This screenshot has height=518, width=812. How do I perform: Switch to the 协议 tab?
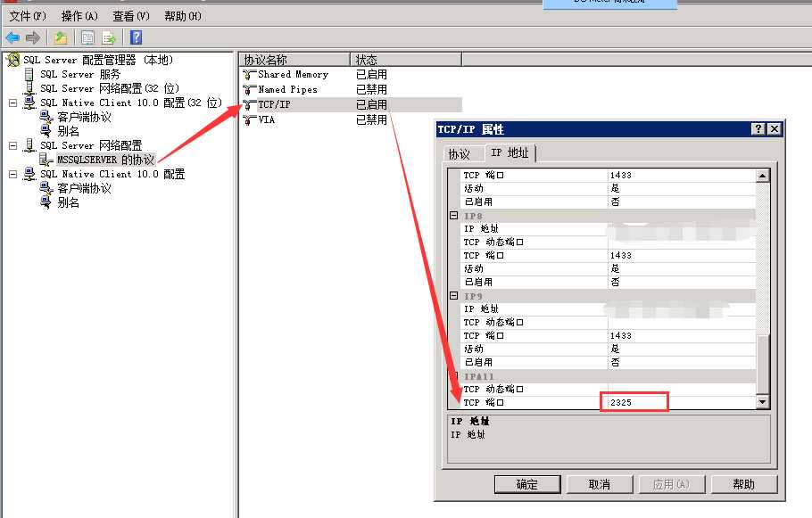point(459,154)
